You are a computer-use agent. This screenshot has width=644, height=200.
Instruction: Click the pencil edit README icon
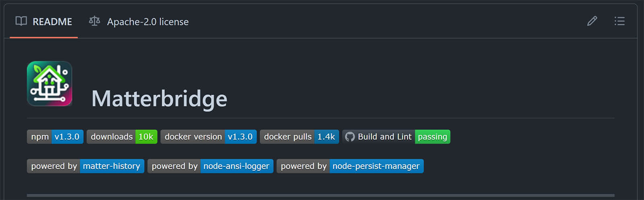click(x=592, y=21)
